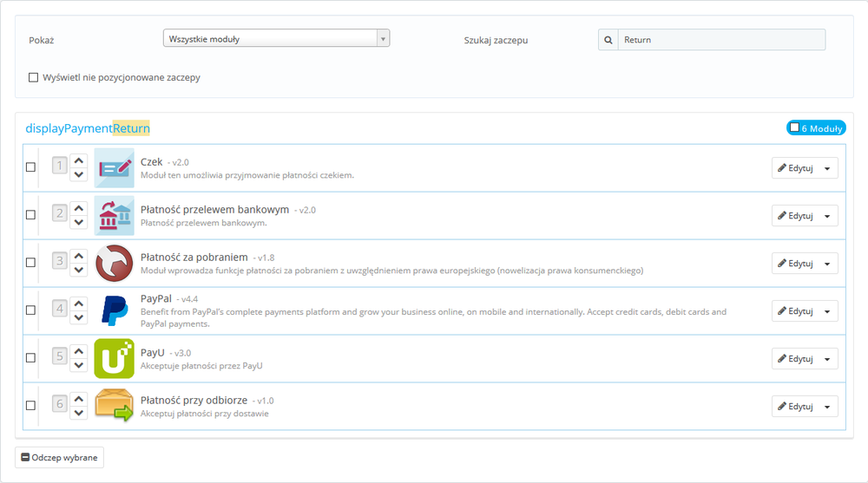The width and height of the screenshot is (868, 483).
Task: Expand the dropdown arrow next to Czek Edytuj
Action: tap(827, 168)
